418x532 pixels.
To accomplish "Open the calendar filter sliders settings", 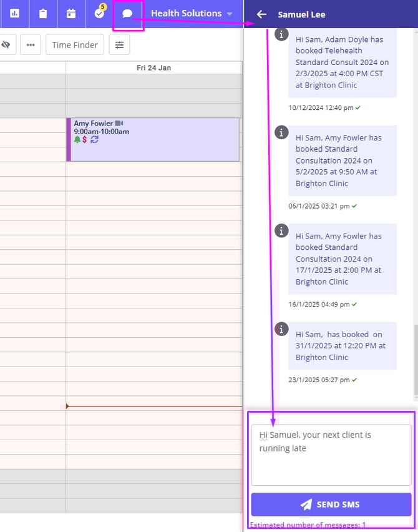I will point(119,45).
